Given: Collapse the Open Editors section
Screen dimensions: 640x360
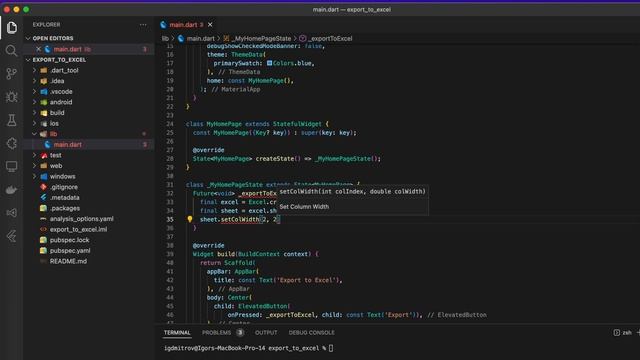Looking at the screenshot, I should pos(28,38).
